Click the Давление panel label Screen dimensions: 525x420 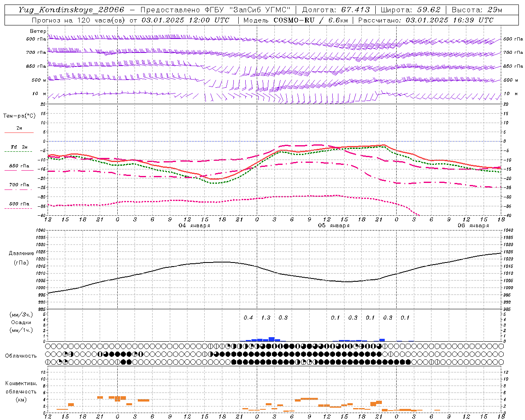[x=21, y=253]
